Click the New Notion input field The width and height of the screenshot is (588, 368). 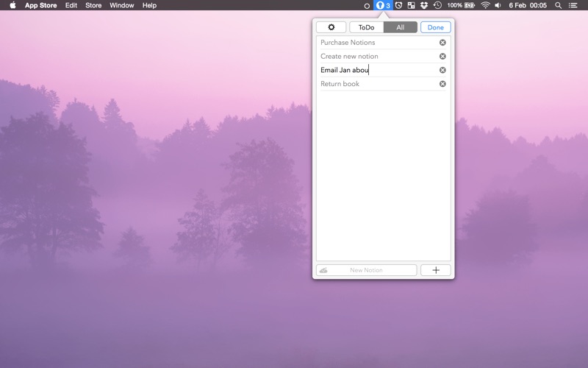[366, 270]
